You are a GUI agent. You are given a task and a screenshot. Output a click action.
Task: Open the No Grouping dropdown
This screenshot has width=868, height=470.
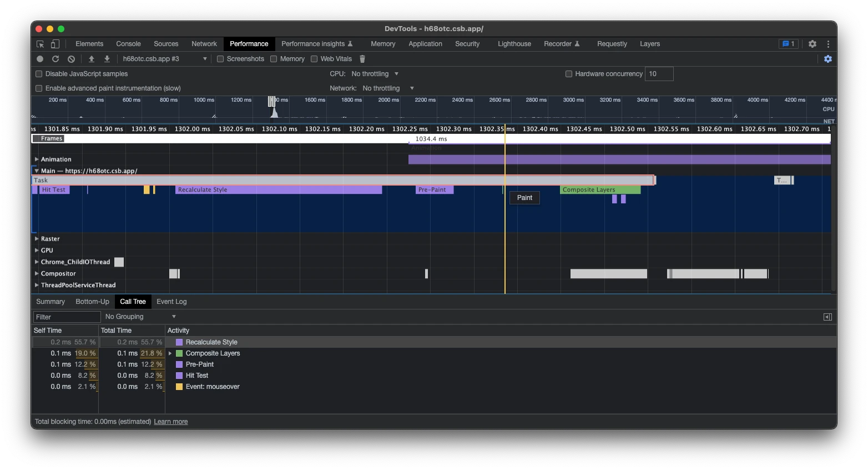point(141,317)
